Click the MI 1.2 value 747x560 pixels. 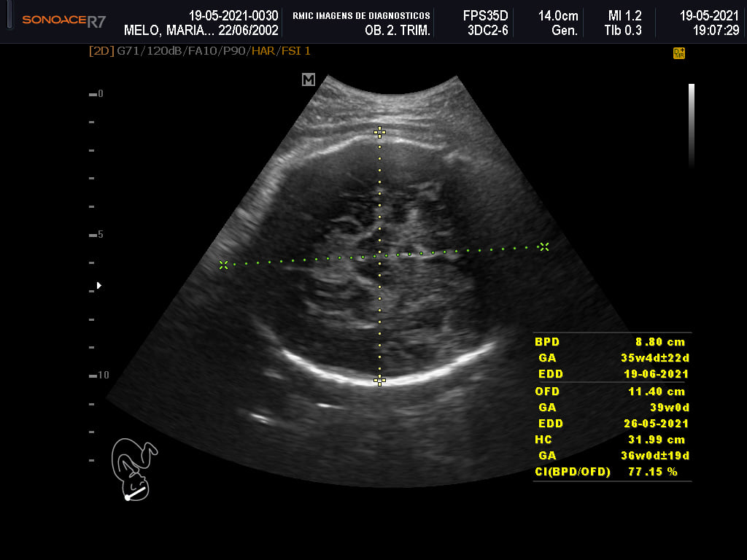[624, 16]
